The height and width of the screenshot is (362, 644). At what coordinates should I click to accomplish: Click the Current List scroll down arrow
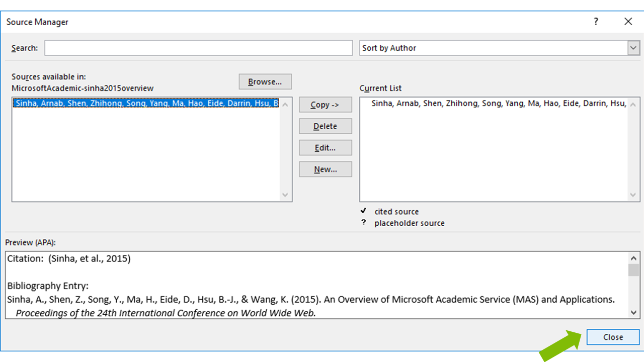point(633,195)
